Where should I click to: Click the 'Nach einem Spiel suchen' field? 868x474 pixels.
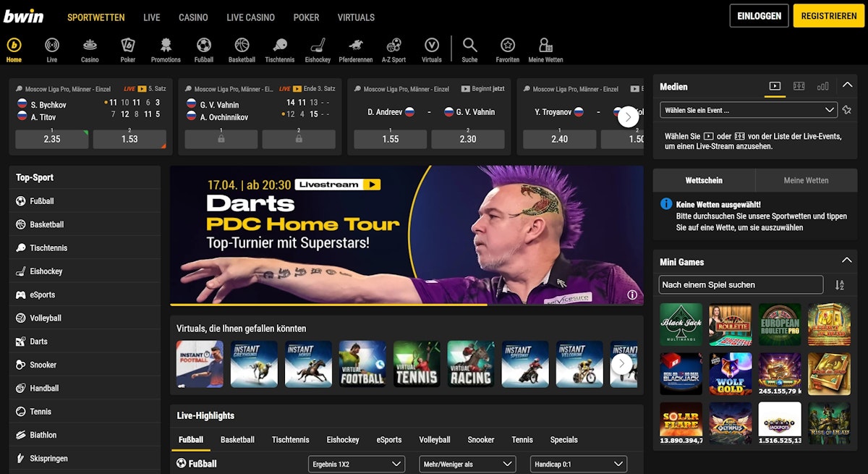[741, 285]
